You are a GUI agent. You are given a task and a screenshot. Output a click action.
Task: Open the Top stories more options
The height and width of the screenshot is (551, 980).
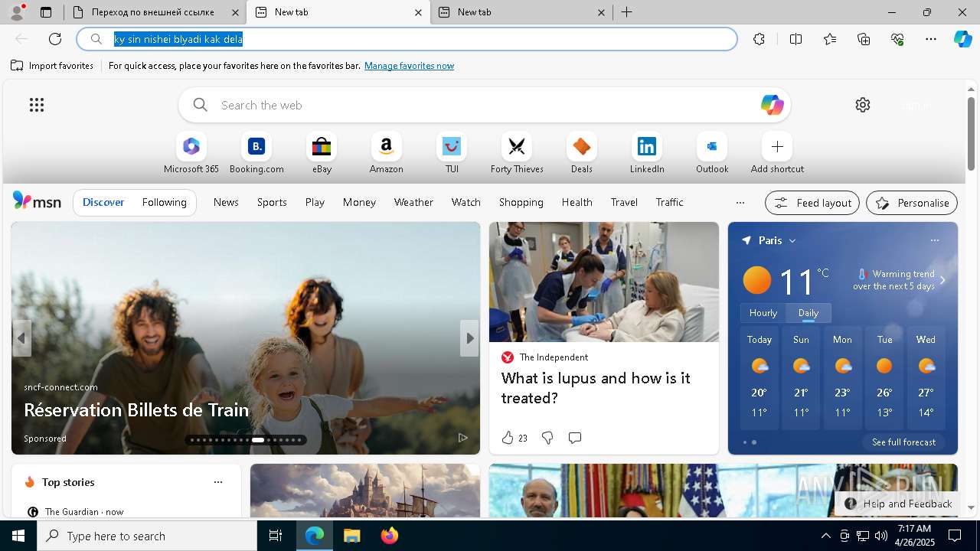coord(218,482)
